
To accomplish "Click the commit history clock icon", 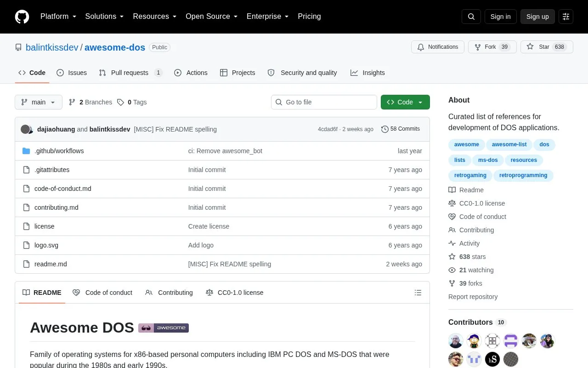I will point(384,129).
